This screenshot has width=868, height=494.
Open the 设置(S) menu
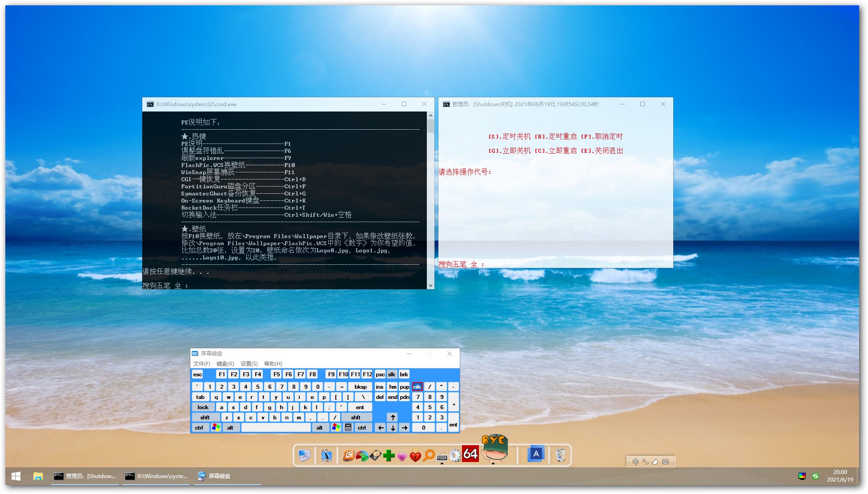pos(249,363)
